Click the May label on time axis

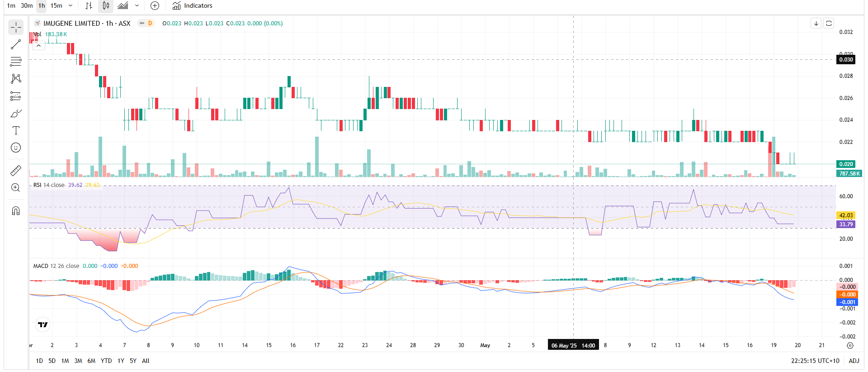coord(485,345)
